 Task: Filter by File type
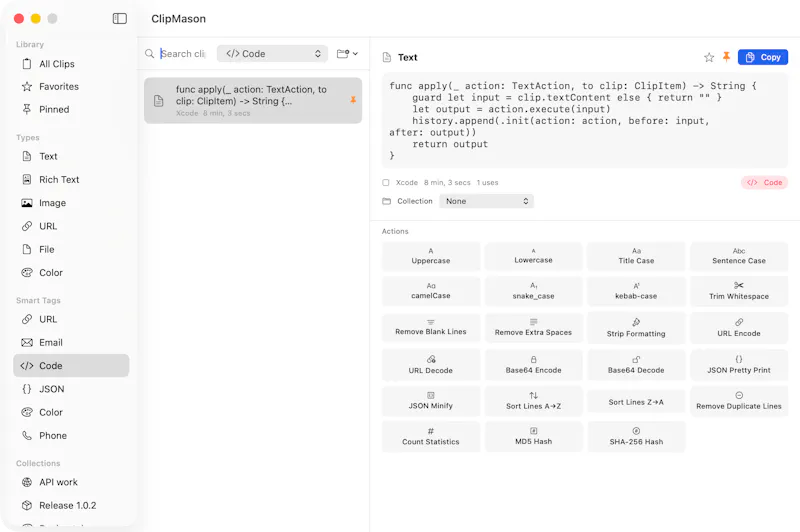click(71, 249)
